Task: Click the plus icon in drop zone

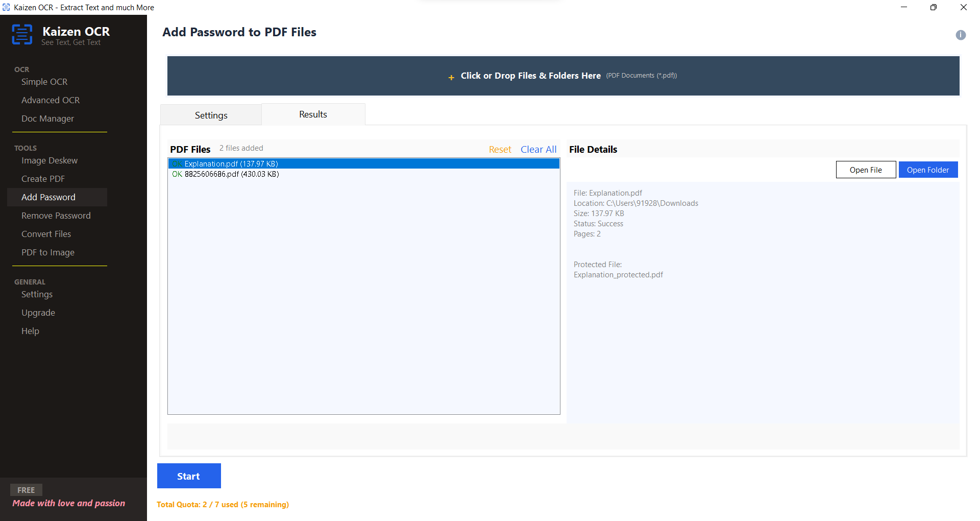Action: [451, 78]
